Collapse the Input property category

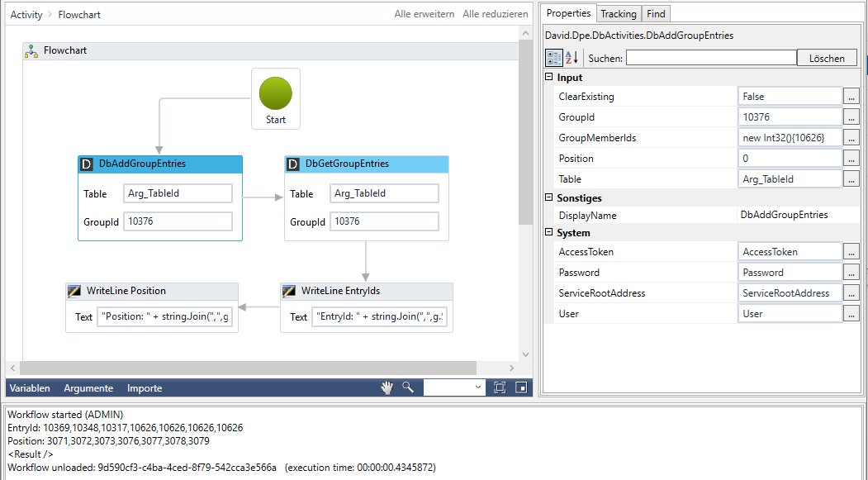549,78
